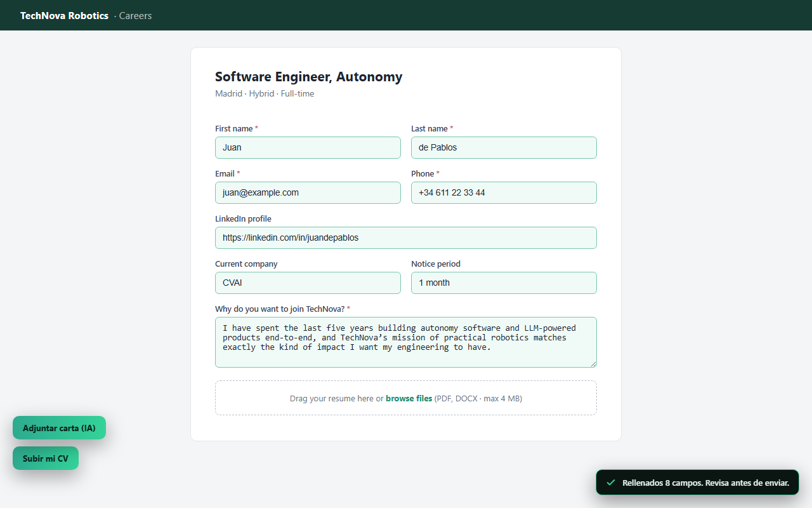Click the Notice period field
The height and width of the screenshot is (508, 812).
pos(504,283)
